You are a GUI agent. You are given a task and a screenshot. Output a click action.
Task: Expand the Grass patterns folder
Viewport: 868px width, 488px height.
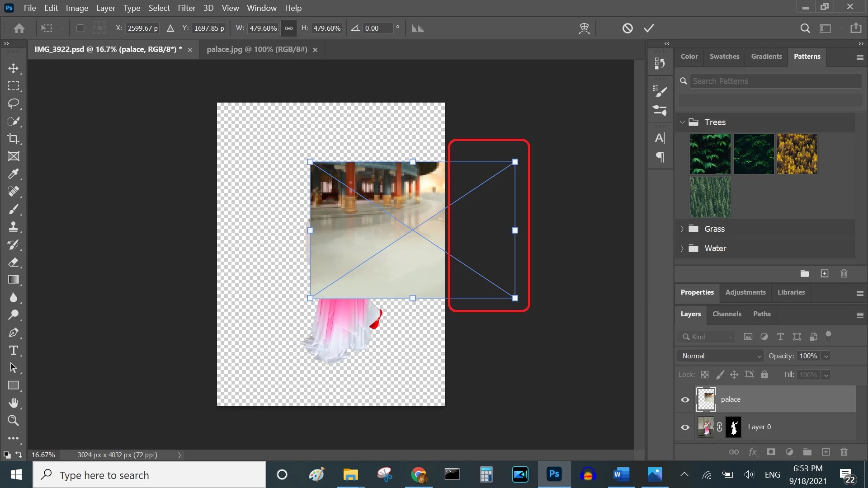point(682,229)
